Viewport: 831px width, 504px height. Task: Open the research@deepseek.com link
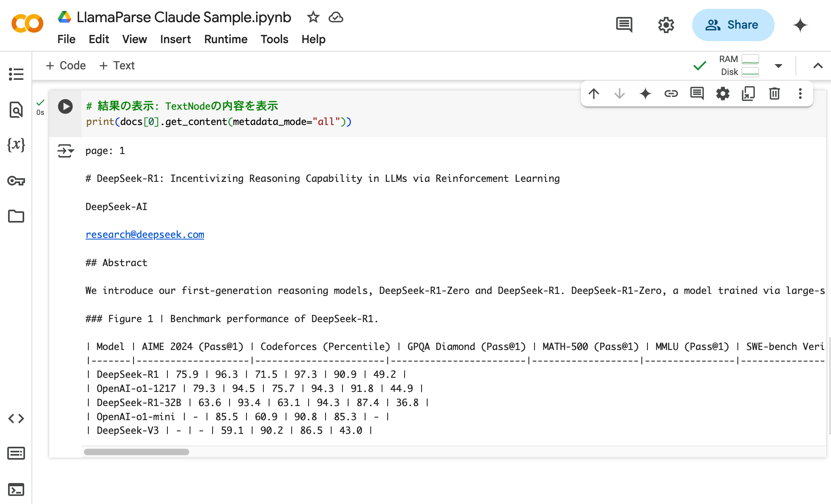145,235
